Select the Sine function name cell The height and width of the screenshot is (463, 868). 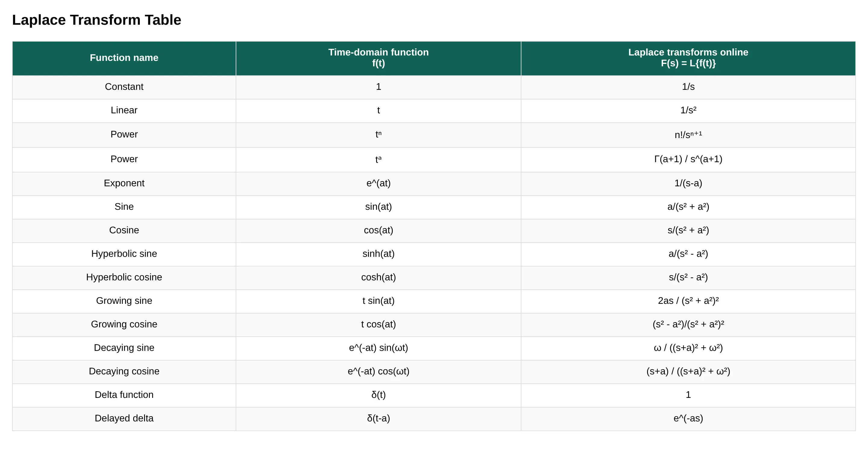click(x=124, y=206)
